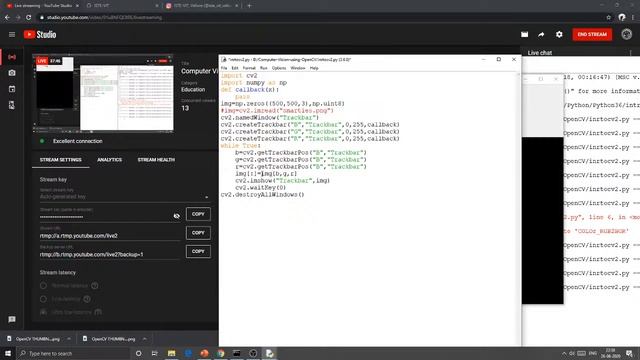The width and height of the screenshot is (640, 360).
Task: Click the site lock icon in address bar
Action: (x=42, y=18)
